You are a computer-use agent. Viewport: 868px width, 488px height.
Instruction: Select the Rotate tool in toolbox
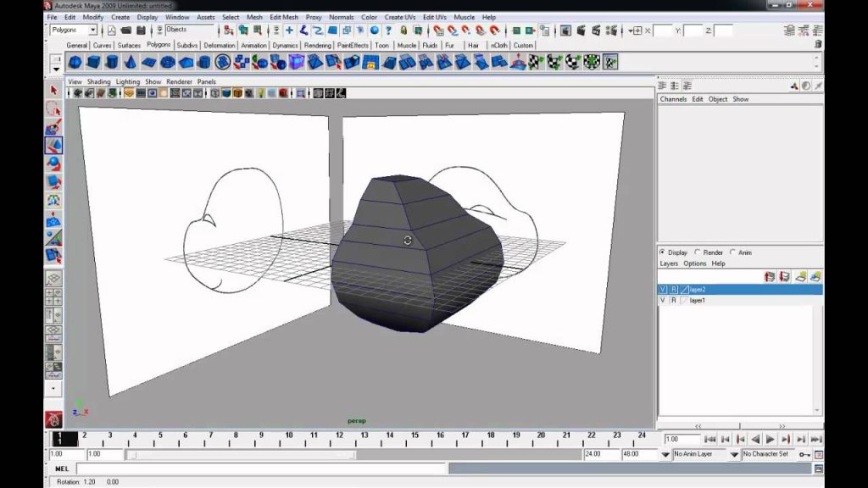click(x=53, y=164)
